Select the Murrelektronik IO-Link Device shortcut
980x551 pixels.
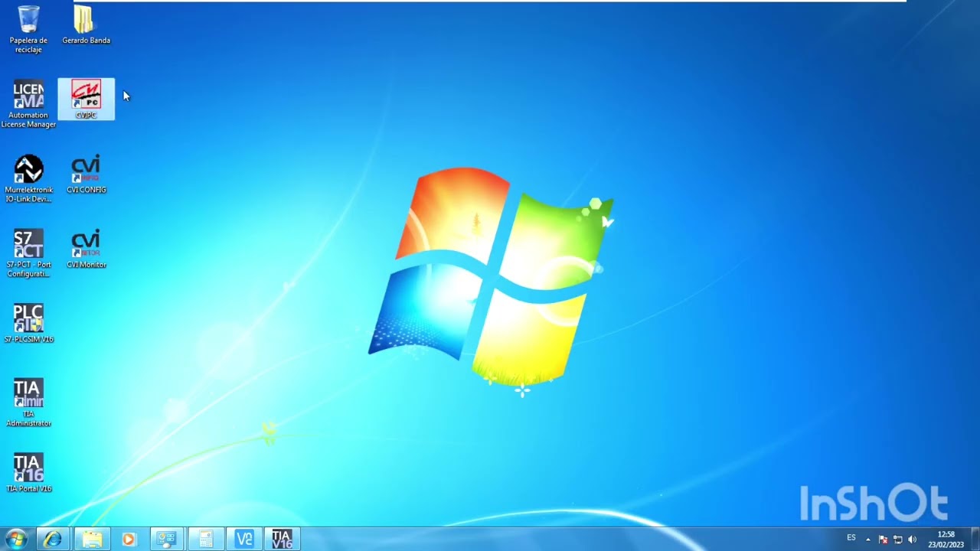coord(28,179)
